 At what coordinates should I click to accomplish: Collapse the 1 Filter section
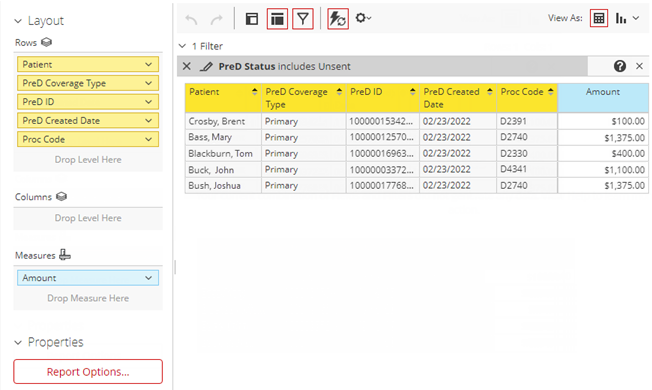(182, 46)
